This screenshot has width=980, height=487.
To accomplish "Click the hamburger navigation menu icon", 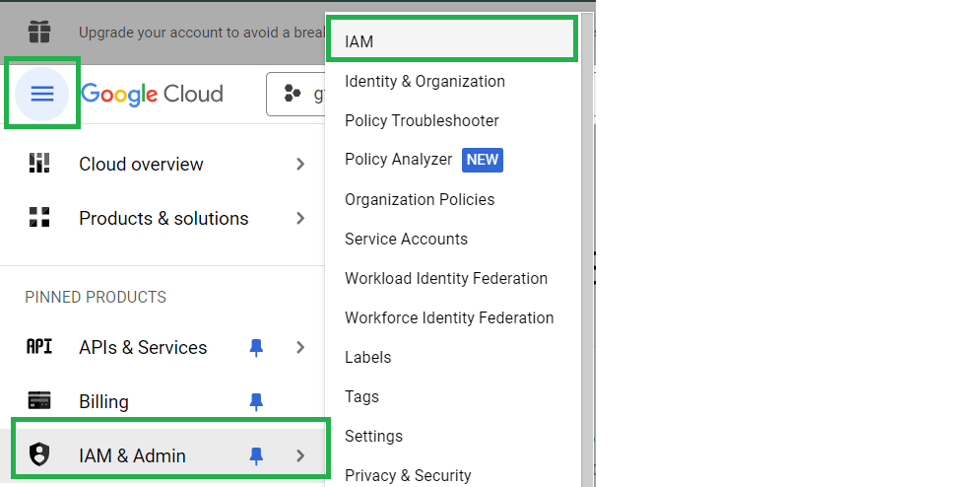I will click(42, 94).
